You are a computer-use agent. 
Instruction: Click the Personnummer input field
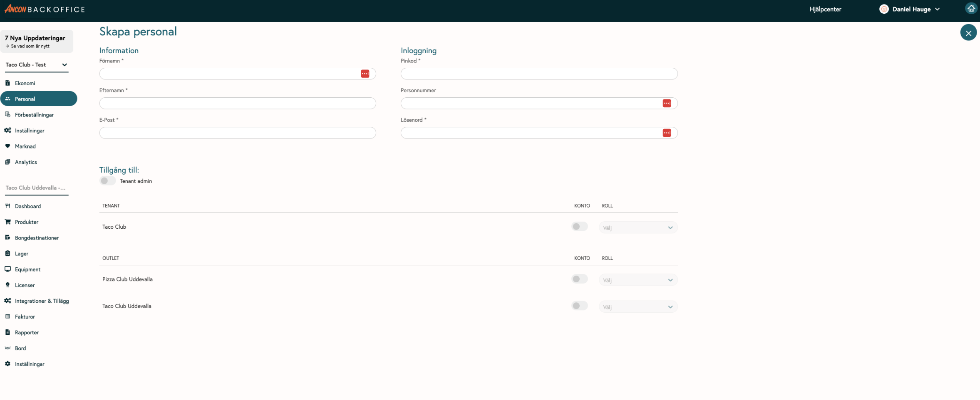[539, 103]
